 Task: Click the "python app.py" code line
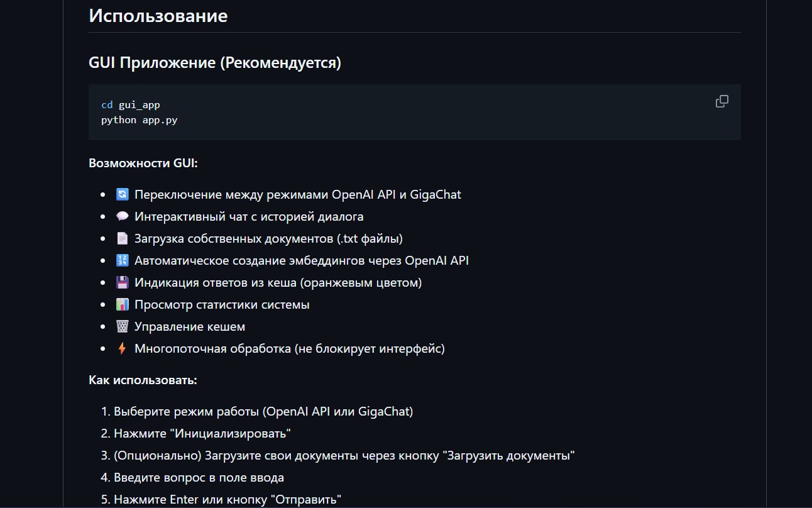click(139, 119)
